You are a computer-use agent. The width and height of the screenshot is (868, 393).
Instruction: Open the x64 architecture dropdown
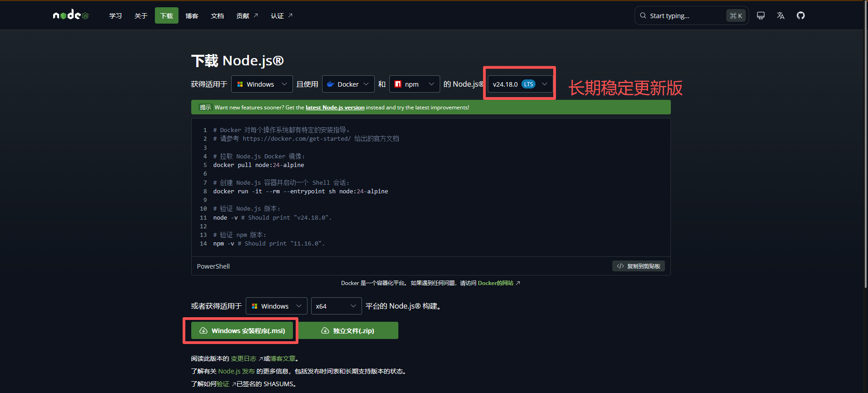[x=337, y=306]
